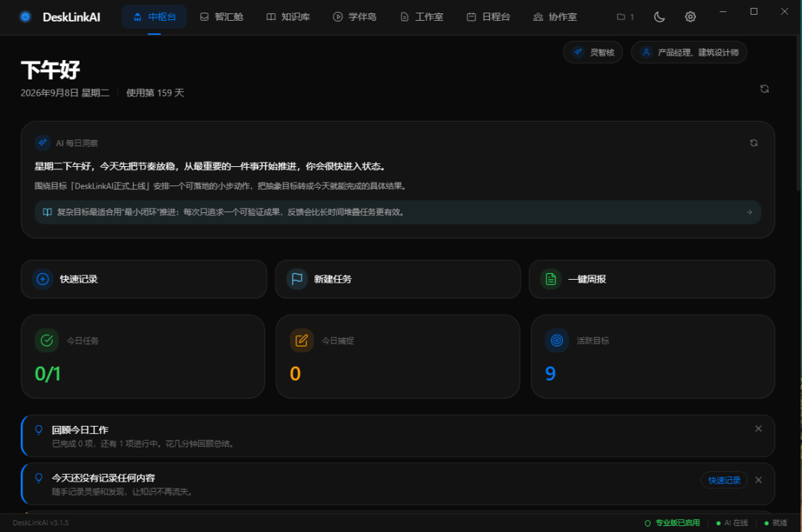Click the 专业版已启用 status indicator
Screen dimensions: 802x532
(672, 523)
